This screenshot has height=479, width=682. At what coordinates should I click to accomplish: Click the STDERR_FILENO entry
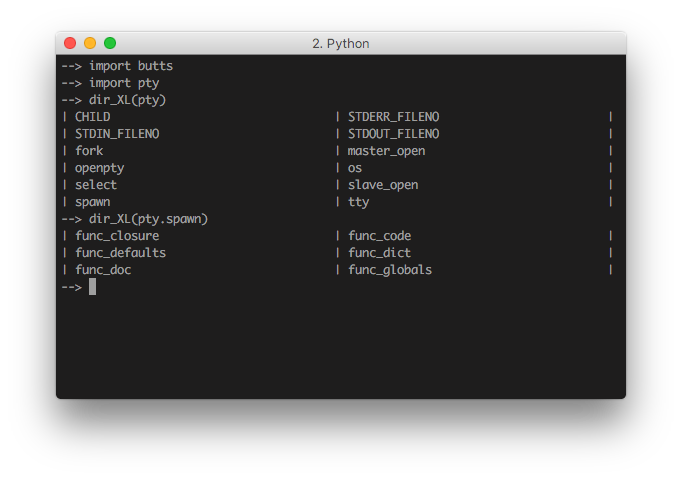point(394,117)
